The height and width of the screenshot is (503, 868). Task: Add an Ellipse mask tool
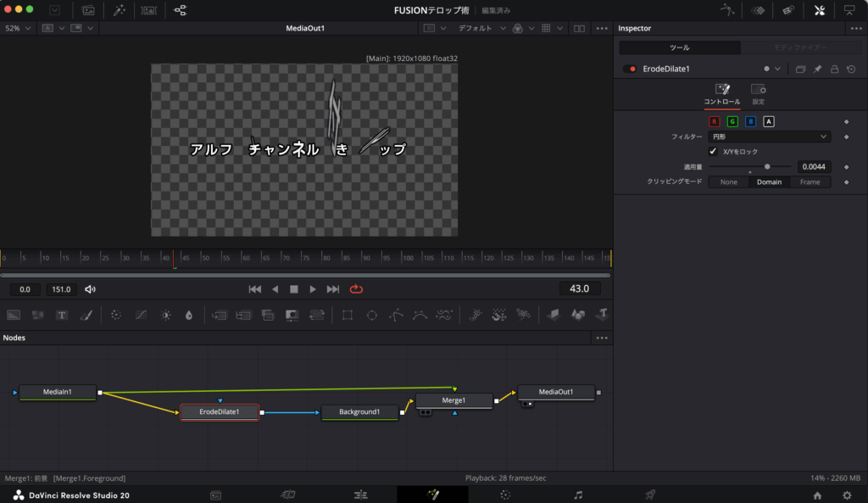pyautogui.click(x=371, y=315)
